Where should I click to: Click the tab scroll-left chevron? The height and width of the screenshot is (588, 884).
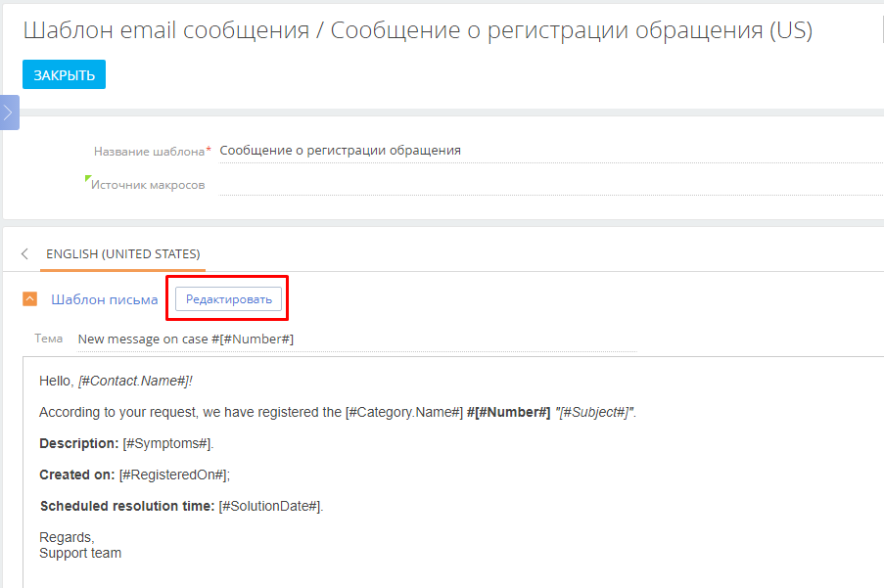pos(24,254)
